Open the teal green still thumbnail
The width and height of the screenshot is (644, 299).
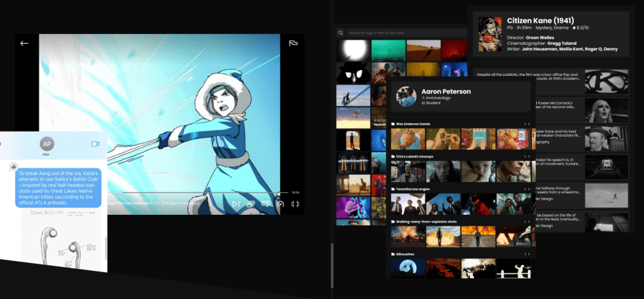[x=388, y=50]
